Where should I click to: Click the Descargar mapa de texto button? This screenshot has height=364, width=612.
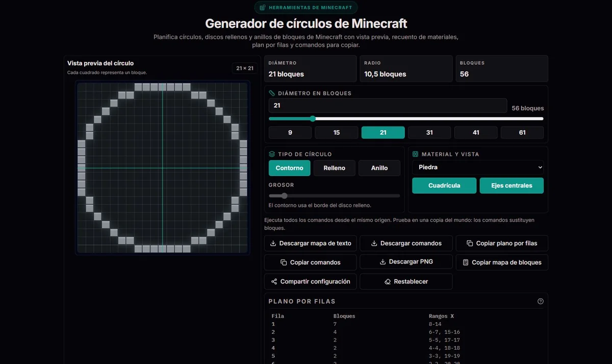pyautogui.click(x=310, y=243)
